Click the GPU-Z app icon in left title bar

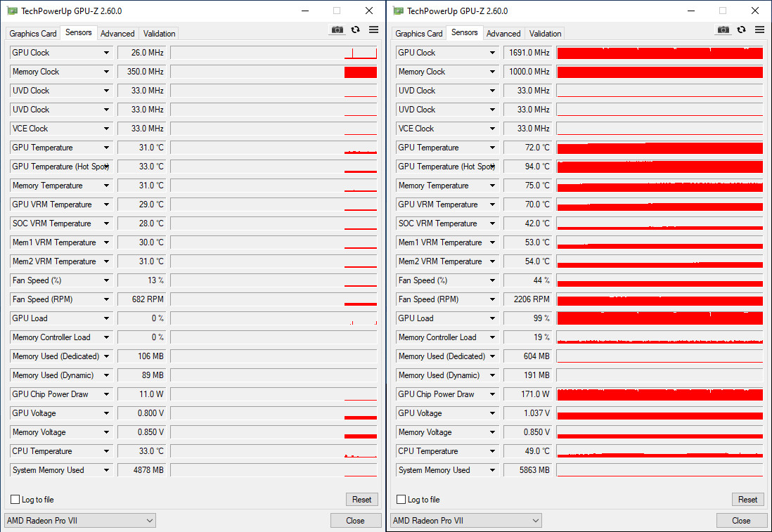13,11
